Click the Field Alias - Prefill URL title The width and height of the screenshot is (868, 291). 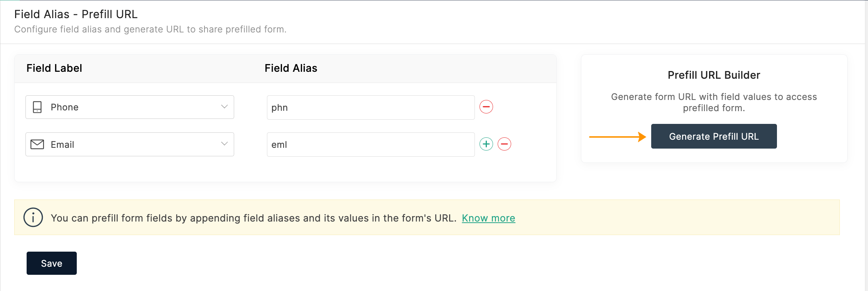[76, 14]
